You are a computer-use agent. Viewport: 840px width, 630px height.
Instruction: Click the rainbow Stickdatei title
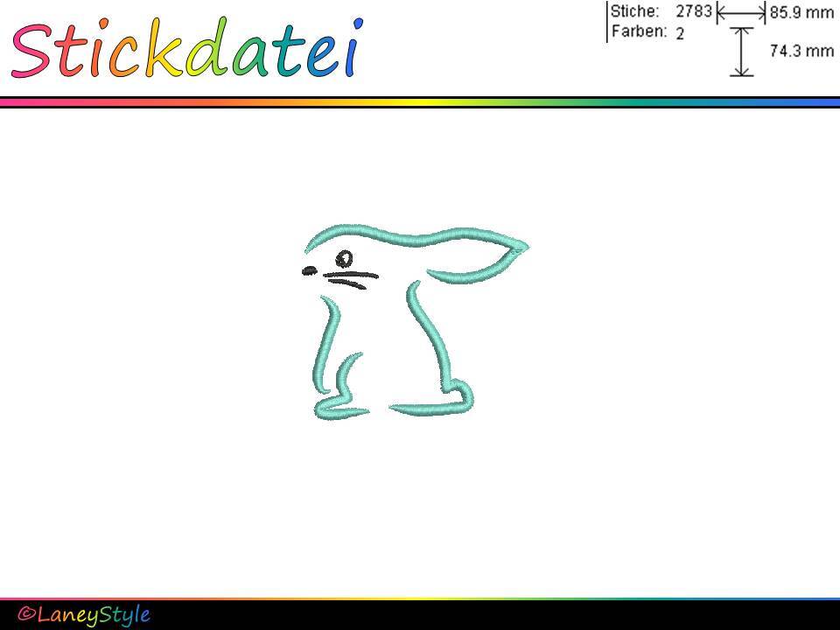click(185, 50)
